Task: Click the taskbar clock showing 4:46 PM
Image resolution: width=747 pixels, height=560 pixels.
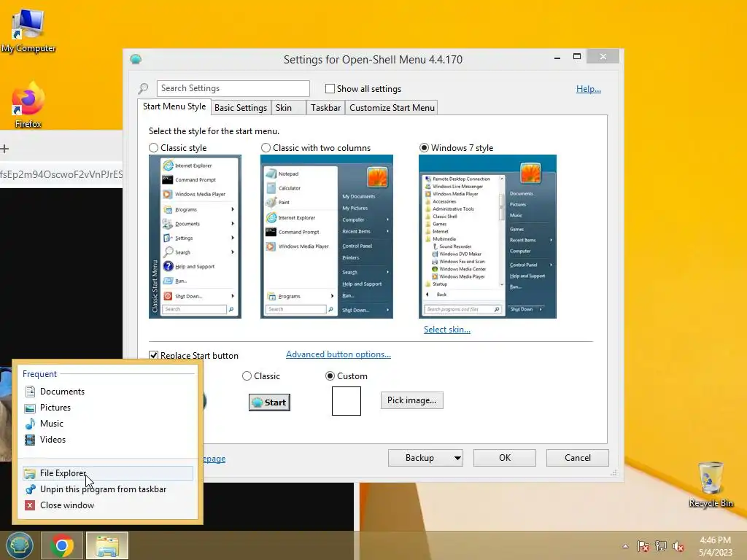Action: pos(715,546)
